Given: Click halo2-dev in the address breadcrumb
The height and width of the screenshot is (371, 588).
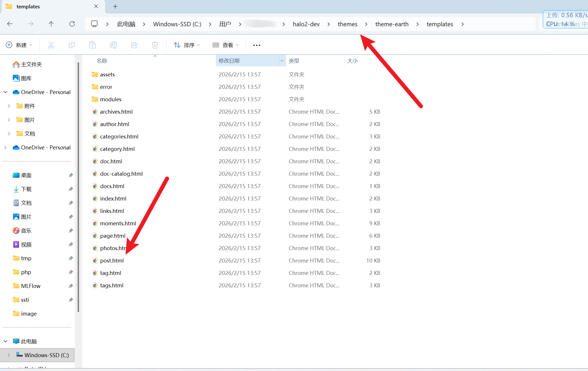Looking at the screenshot, I should coord(306,24).
